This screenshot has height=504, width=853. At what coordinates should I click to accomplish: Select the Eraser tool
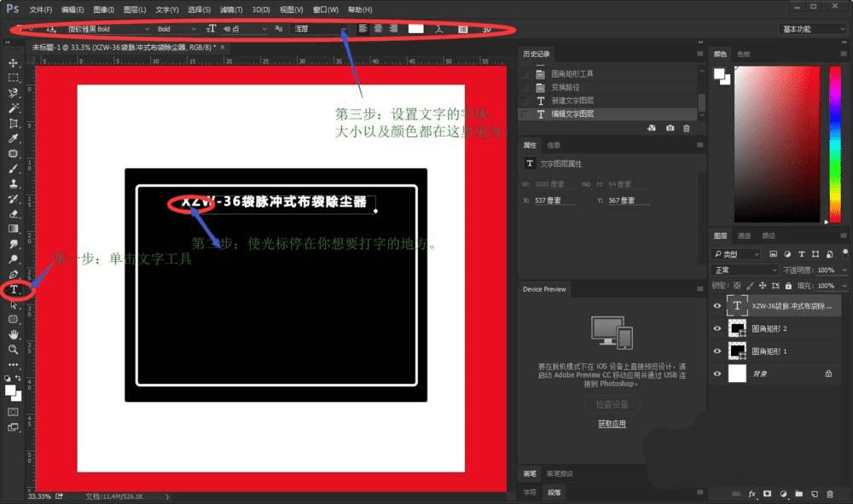[x=13, y=214]
